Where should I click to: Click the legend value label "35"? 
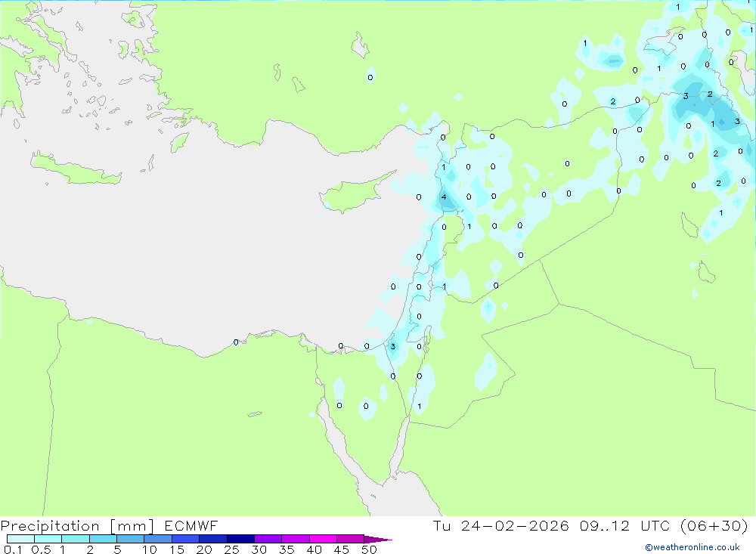pyautogui.click(x=287, y=549)
